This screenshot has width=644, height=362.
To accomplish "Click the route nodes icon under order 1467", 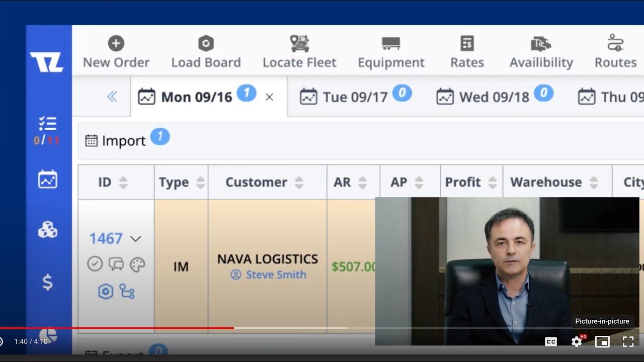I will 127,291.
